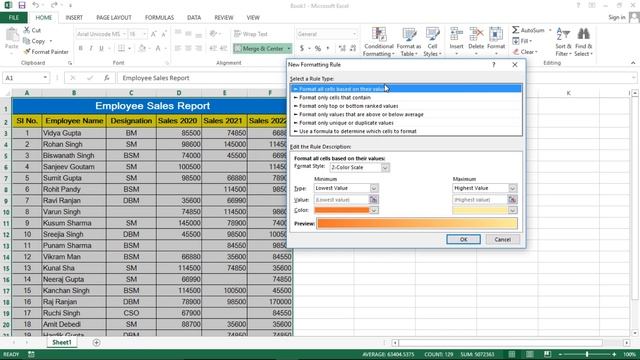Image resolution: width=640 pixels, height=360 pixels.
Task: Click the AutoSum sigma icon
Action: (516, 30)
